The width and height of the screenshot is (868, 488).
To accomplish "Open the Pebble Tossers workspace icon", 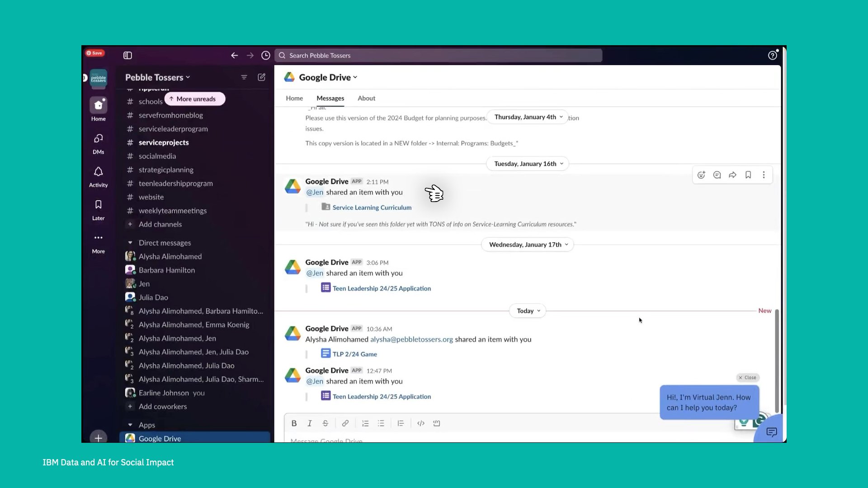I will pyautogui.click(x=99, y=78).
